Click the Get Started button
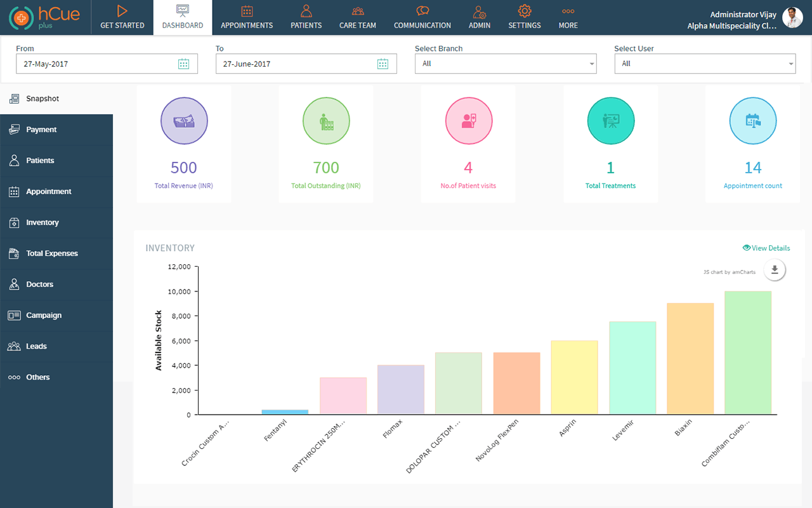812x508 pixels. (x=122, y=17)
